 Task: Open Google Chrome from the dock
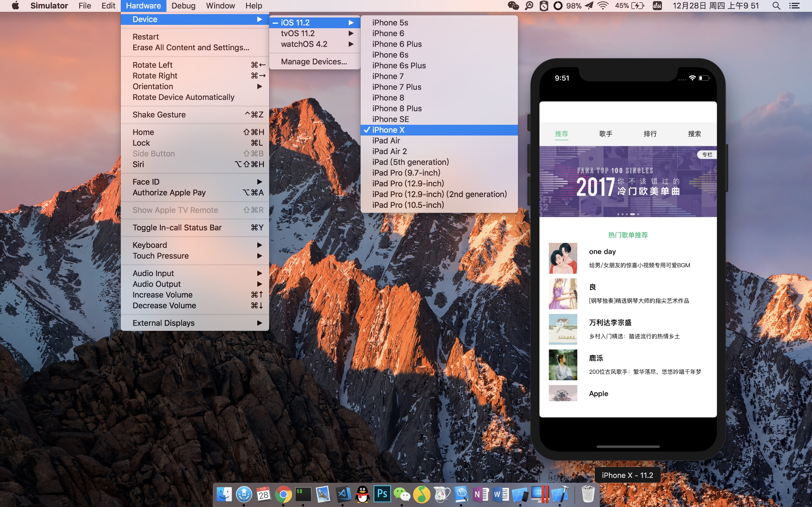click(x=284, y=494)
